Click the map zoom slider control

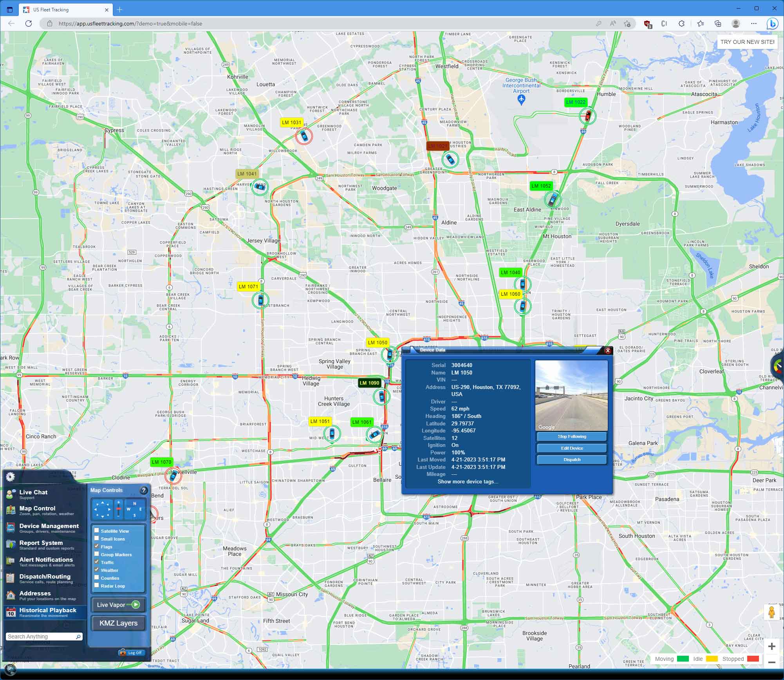point(119,509)
